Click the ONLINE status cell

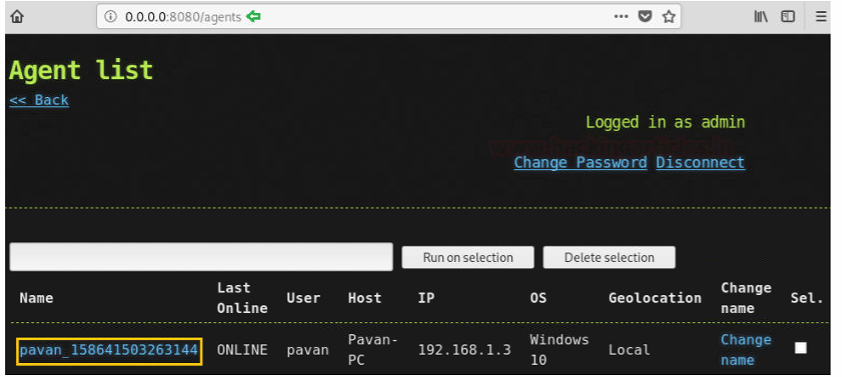(242, 350)
